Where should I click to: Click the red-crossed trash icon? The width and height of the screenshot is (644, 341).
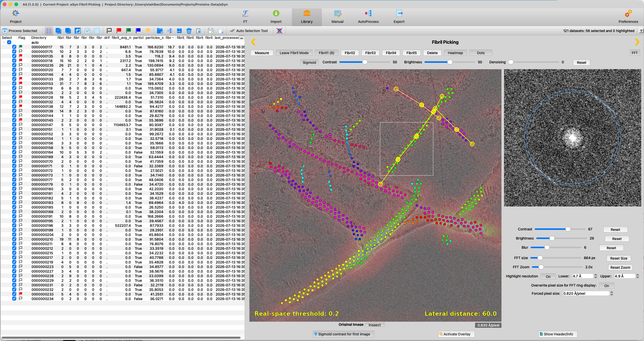279,31
